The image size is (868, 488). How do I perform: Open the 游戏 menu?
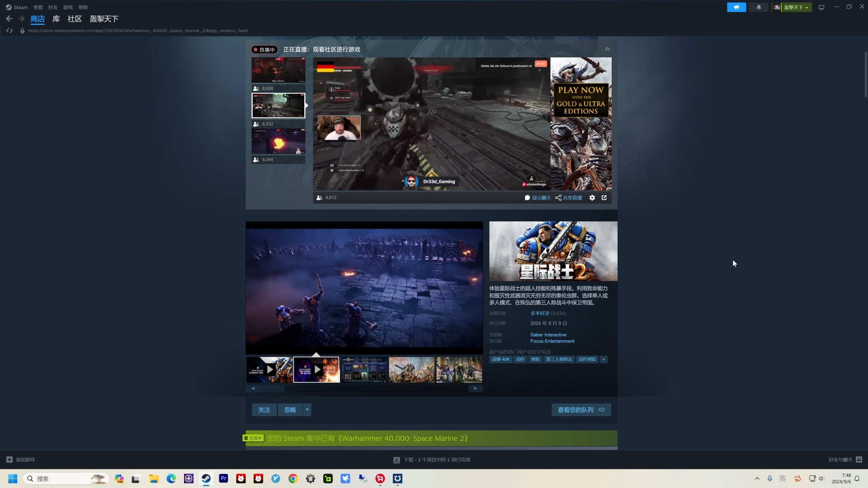[x=68, y=7]
